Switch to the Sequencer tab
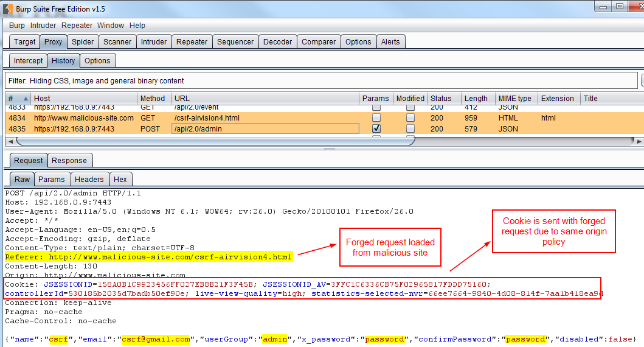Viewport: 644px width, 347px height. [x=235, y=41]
